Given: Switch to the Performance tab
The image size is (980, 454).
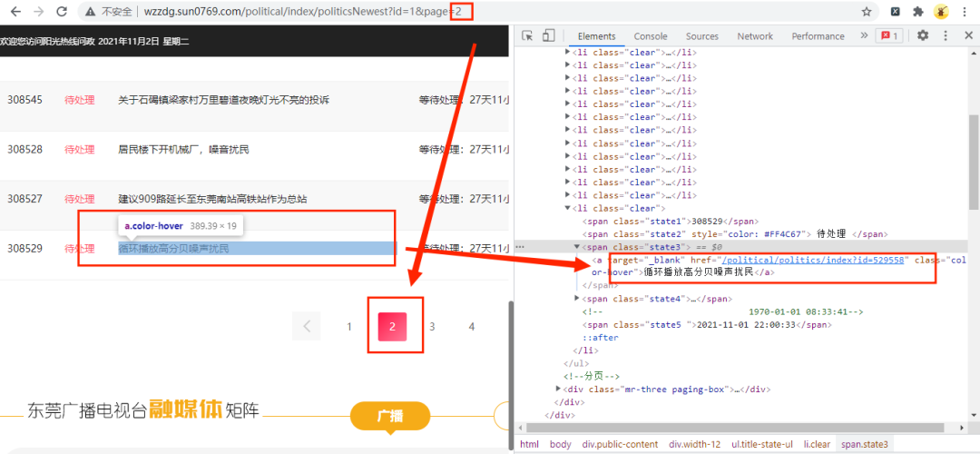Looking at the screenshot, I should 818,36.
